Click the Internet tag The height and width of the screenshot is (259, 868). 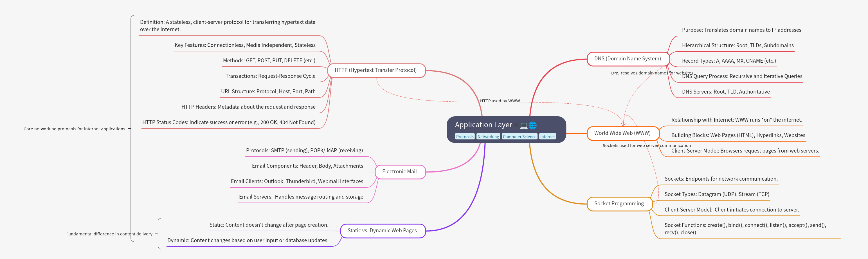pos(547,137)
